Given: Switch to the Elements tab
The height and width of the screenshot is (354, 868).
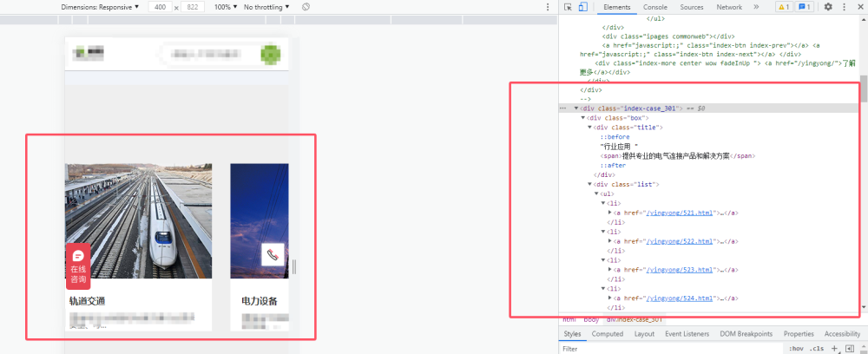Looking at the screenshot, I should (616, 7).
